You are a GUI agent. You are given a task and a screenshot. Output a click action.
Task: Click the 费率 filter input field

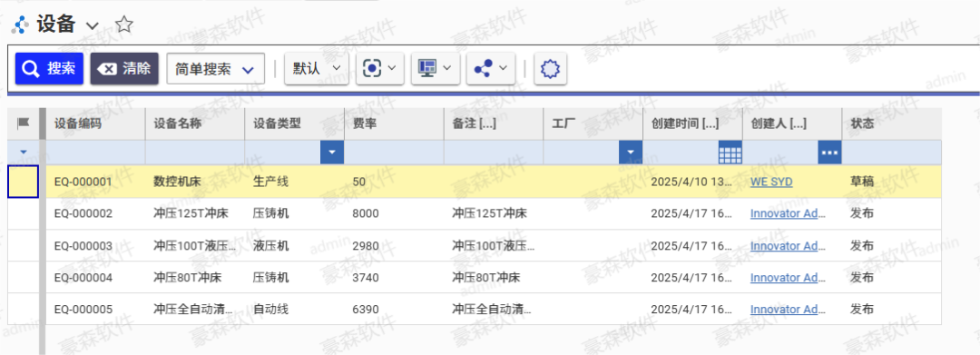(394, 153)
